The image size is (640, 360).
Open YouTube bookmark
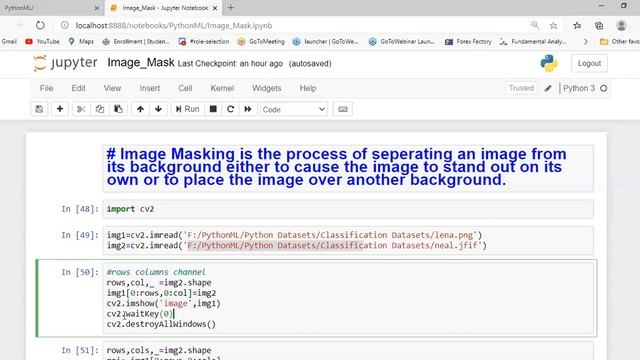42,42
